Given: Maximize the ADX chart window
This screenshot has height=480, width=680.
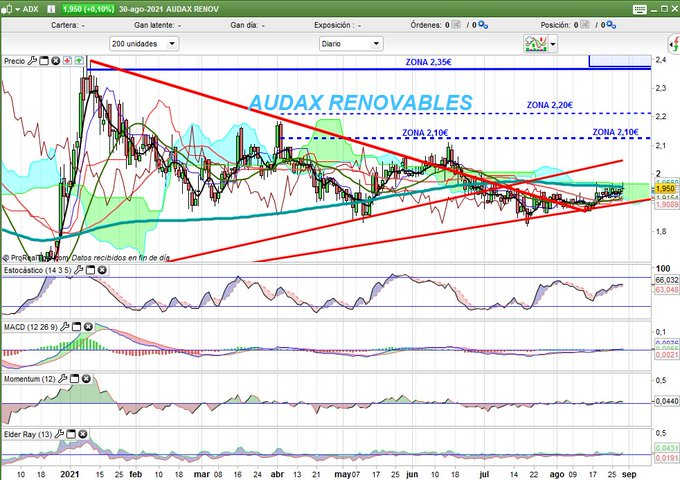Looking at the screenshot, I should pos(664,9).
